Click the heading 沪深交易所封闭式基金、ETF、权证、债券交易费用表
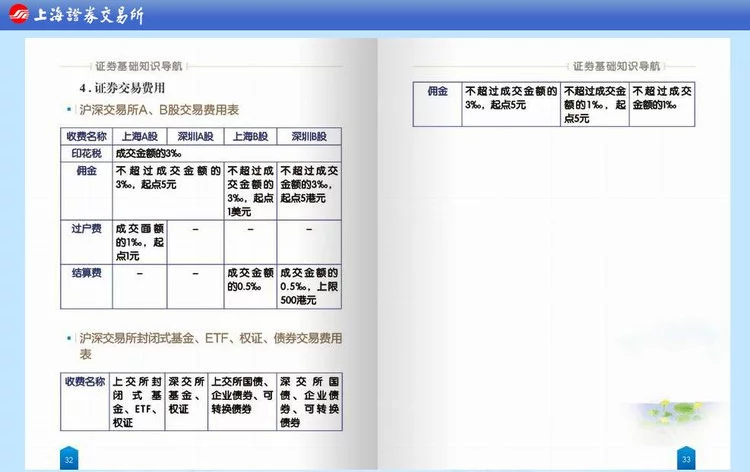The image size is (750, 472). click(210, 346)
